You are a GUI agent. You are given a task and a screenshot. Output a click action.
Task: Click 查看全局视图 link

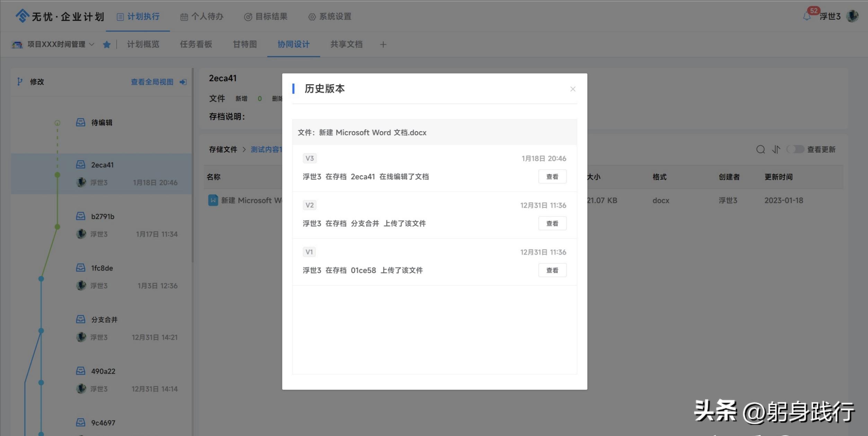click(152, 82)
